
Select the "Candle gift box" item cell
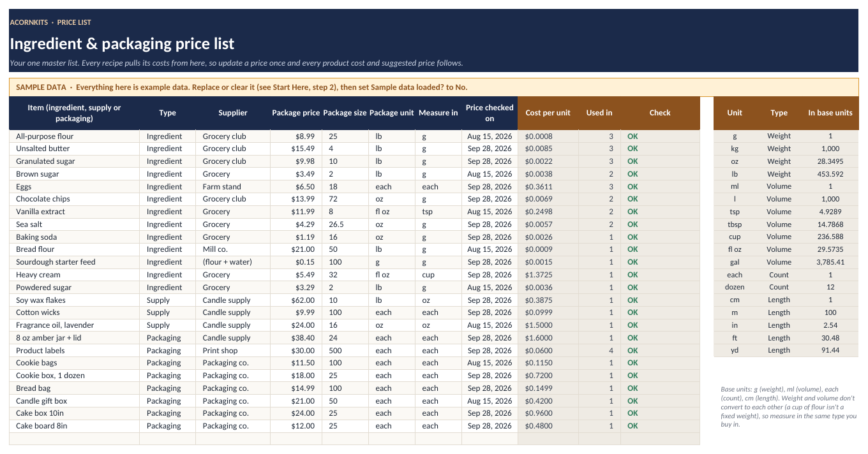tap(74, 401)
